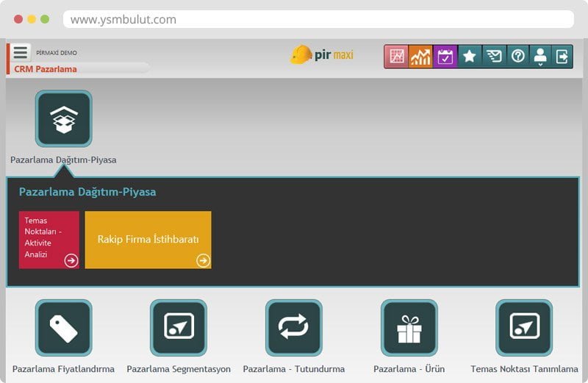This screenshot has height=383, width=588.
Task: Open Pazarlama - Ürün gift icon
Action: tap(409, 328)
